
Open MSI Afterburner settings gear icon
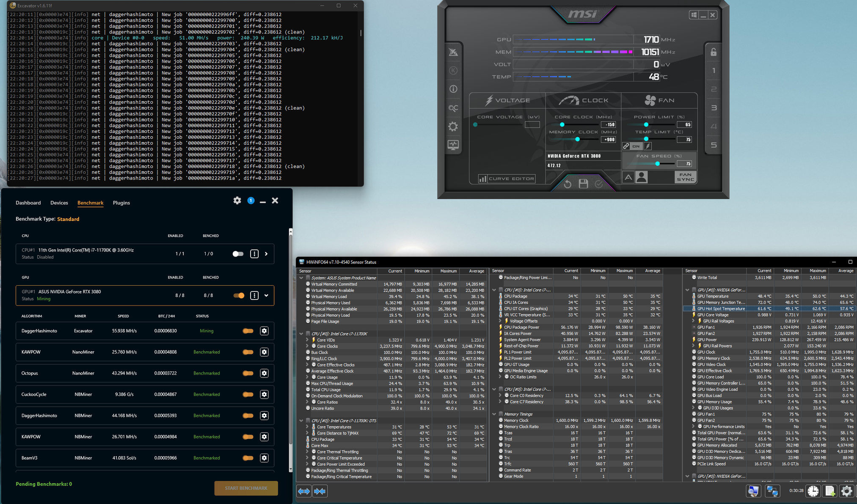coord(453,127)
